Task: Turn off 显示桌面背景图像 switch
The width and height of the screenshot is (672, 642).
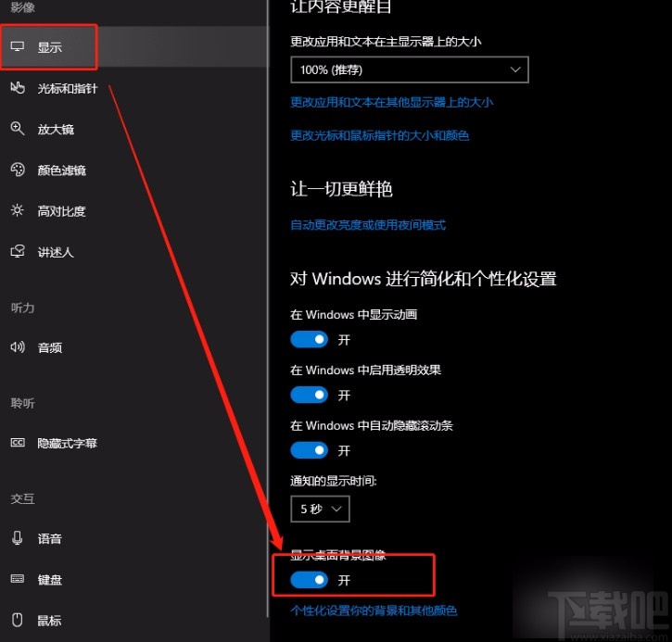Action: pos(309,580)
